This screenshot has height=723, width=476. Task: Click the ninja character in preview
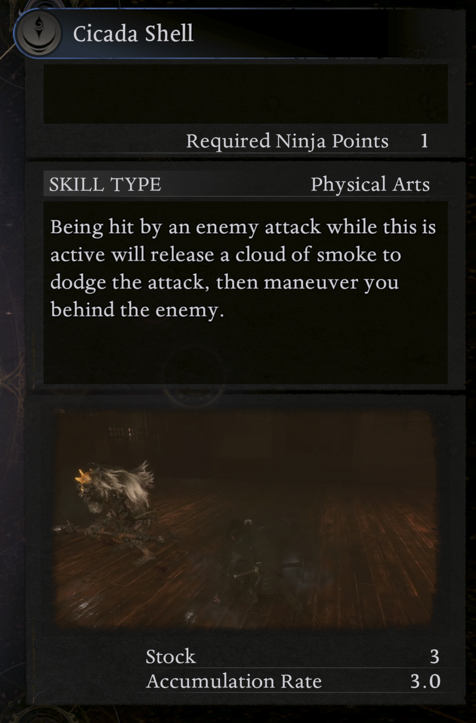[x=242, y=560]
